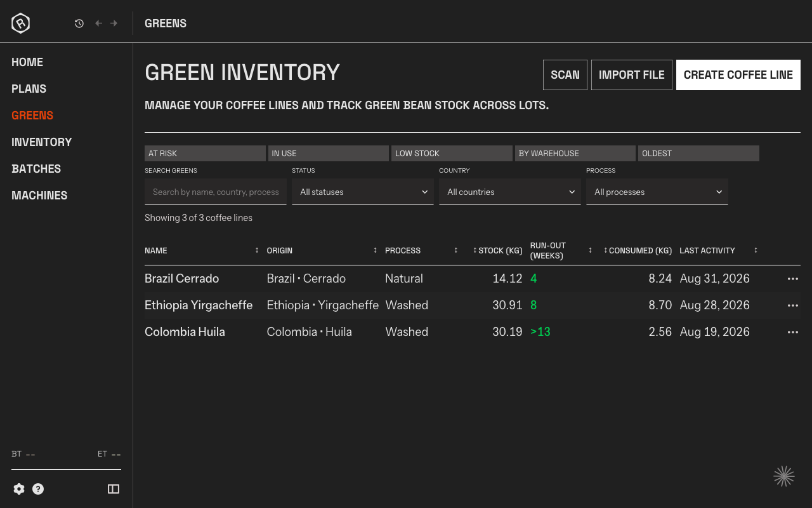
Task: Sort by Process column arrows
Action: 456,250
